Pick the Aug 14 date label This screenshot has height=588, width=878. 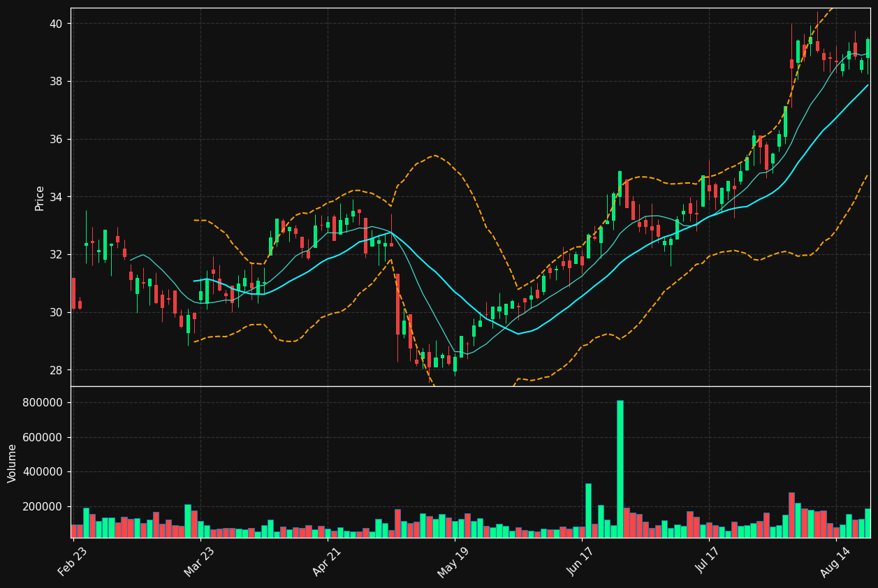tap(836, 561)
